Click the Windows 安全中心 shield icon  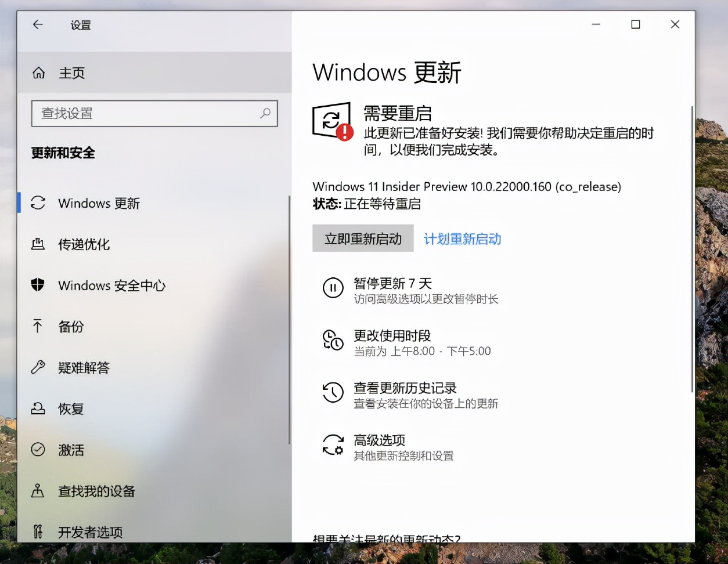click(x=38, y=285)
